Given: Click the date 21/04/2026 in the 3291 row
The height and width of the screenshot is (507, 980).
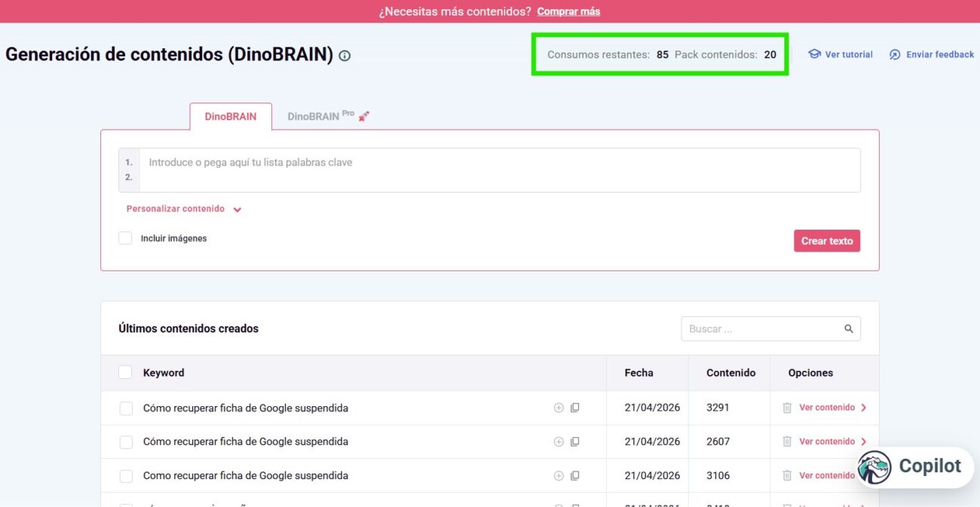Looking at the screenshot, I should point(652,408).
